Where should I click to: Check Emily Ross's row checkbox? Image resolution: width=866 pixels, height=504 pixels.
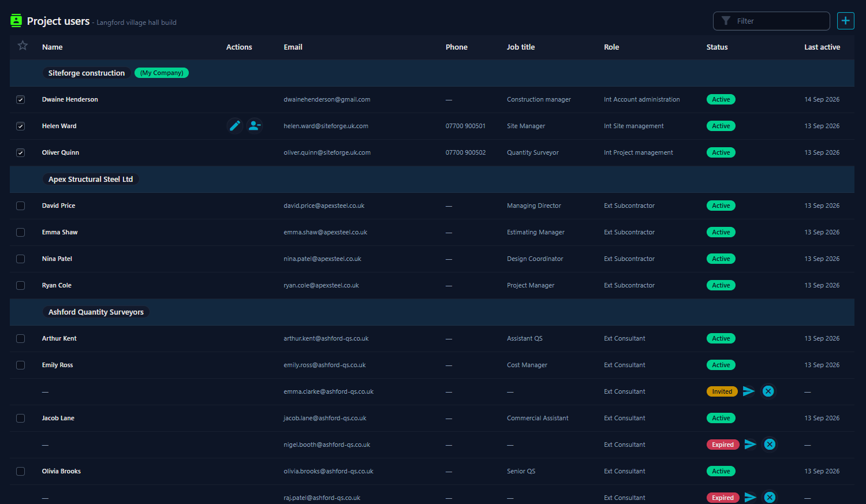pyautogui.click(x=21, y=365)
